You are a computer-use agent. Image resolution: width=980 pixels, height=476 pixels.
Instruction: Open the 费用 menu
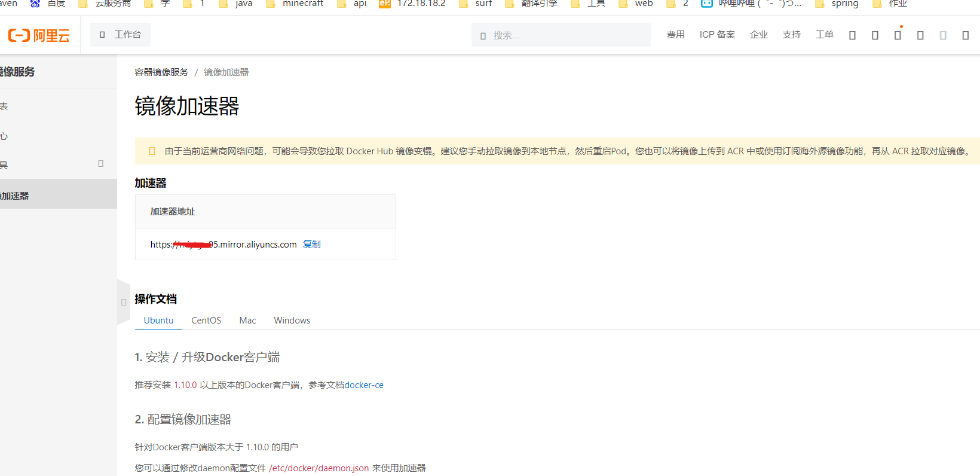(x=676, y=35)
